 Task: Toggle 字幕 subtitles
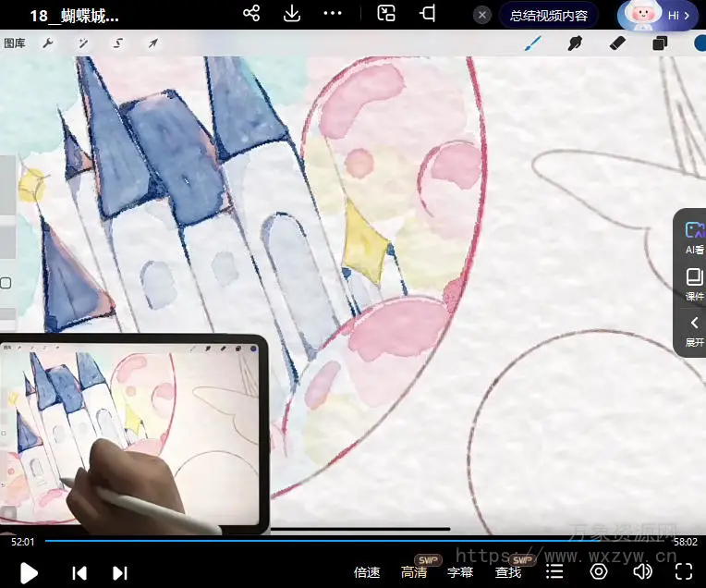pyautogui.click(x=460, y=572)
